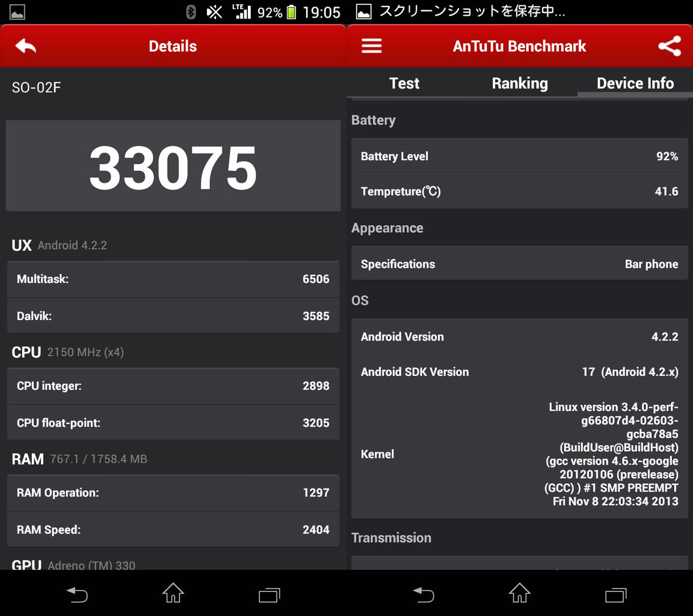The image size is (693, 616).
Task: Tap the UX Android 4.2.2 heading
Action: pyautogui.click(x=59, y=245)
